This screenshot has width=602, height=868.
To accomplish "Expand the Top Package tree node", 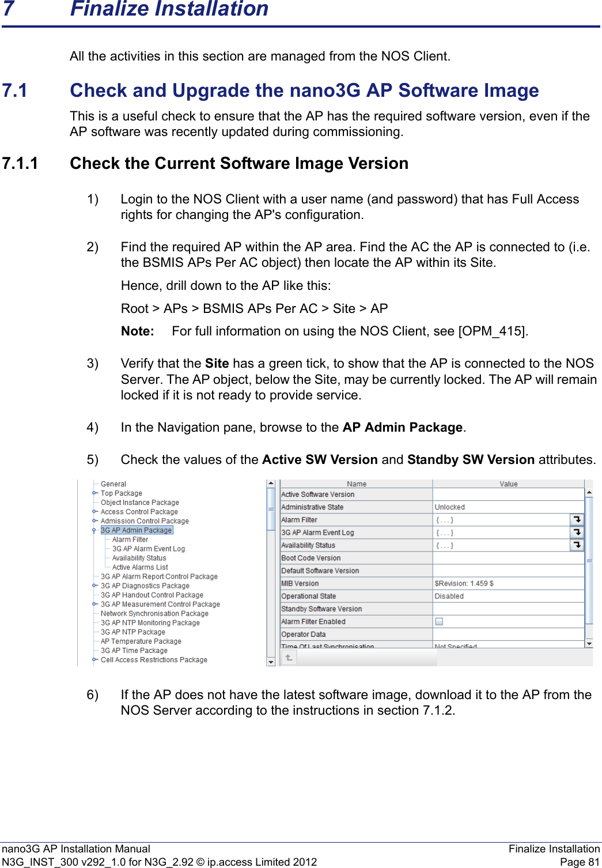I will point(95,493).
